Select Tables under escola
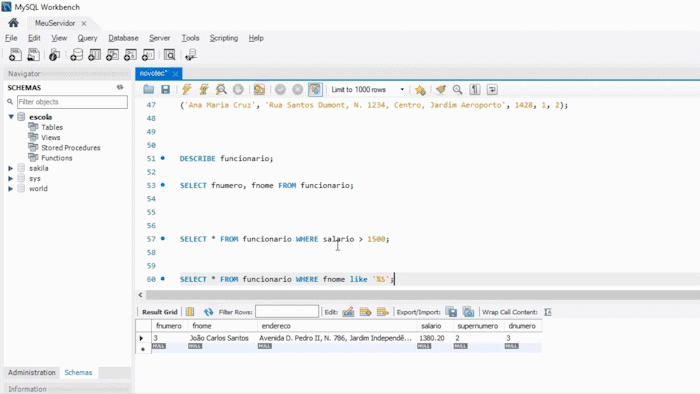The image size is (700, 394). [52, 127]
